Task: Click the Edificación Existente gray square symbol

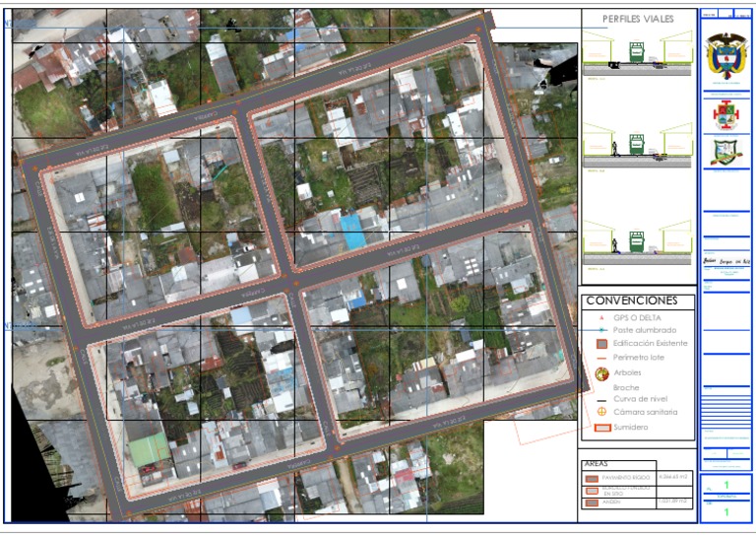Action: click(601, 344)
